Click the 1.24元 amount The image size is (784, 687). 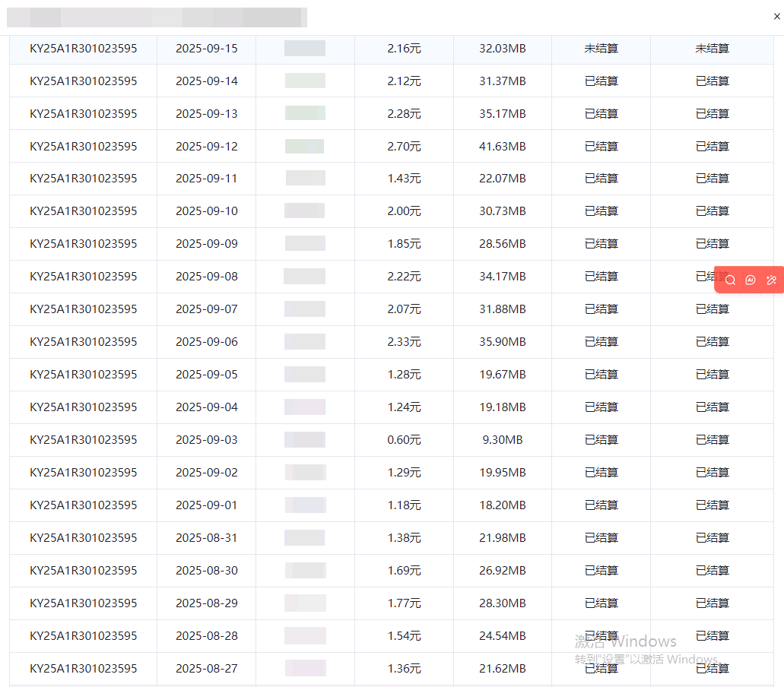coord(404,407)
